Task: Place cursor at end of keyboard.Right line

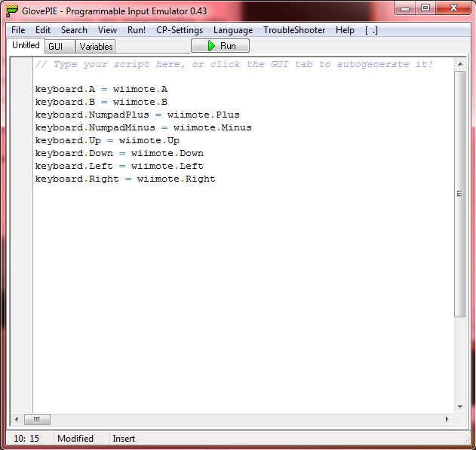Action: pos(217,179)
